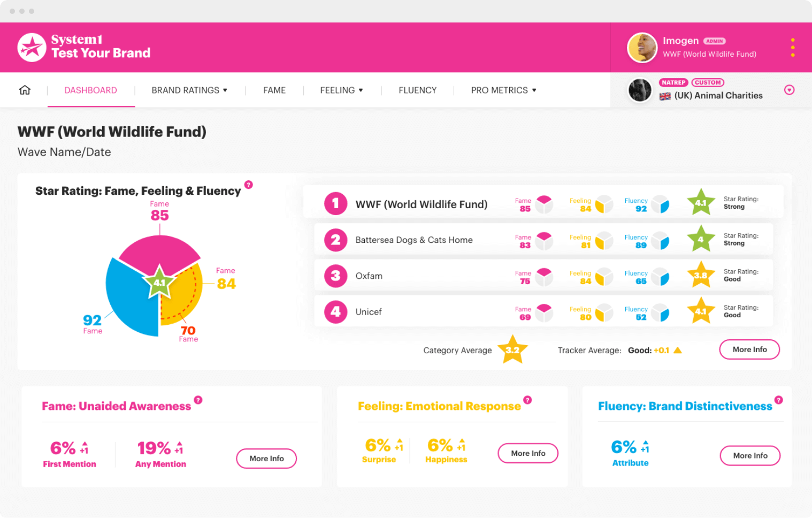The height and width of the screenshot is (518, 812).
Task: Select rank 1 badge for WWF
Action: [x=335, y=203]
